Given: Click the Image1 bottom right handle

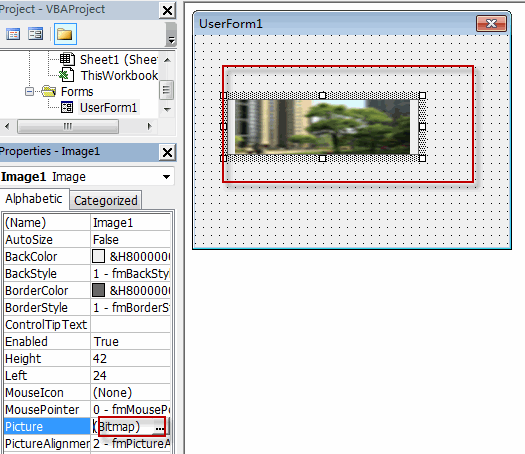Looking at the screenshot, I should (x=423, y=158).
